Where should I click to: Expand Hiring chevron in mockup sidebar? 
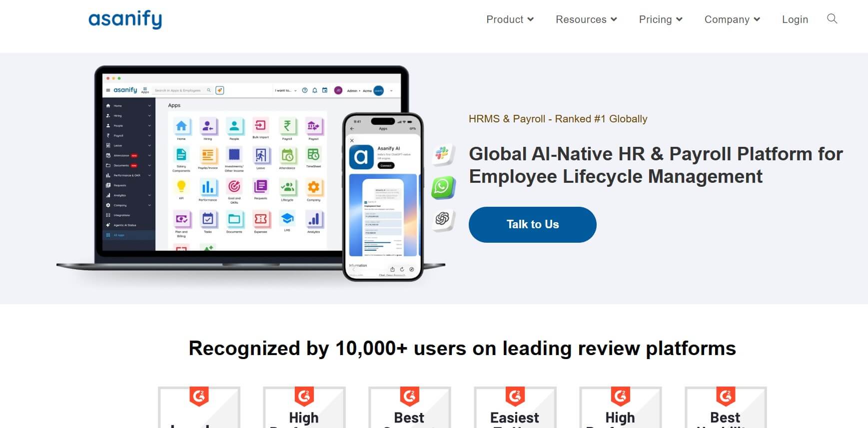149,116
